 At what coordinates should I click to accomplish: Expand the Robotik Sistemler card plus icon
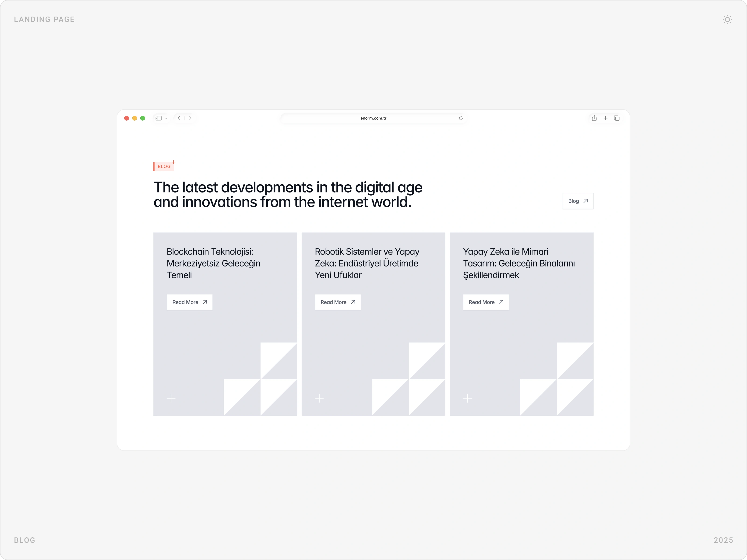tap(319, 398)
